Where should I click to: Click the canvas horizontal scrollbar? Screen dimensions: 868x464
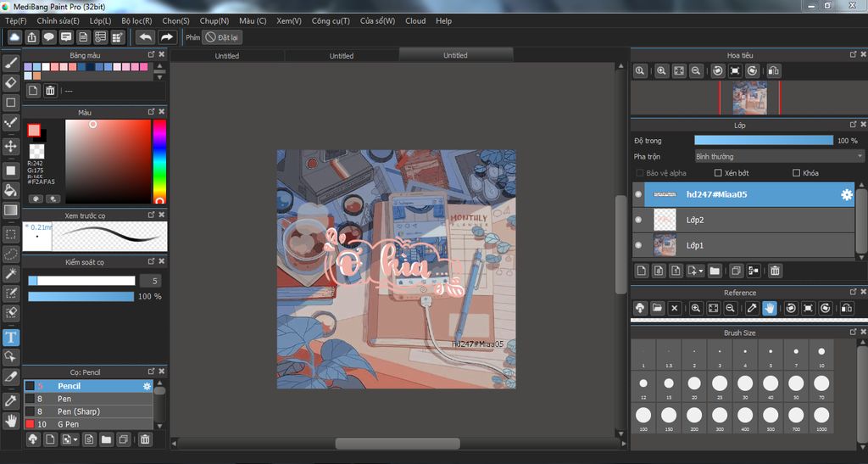(398, 444)
